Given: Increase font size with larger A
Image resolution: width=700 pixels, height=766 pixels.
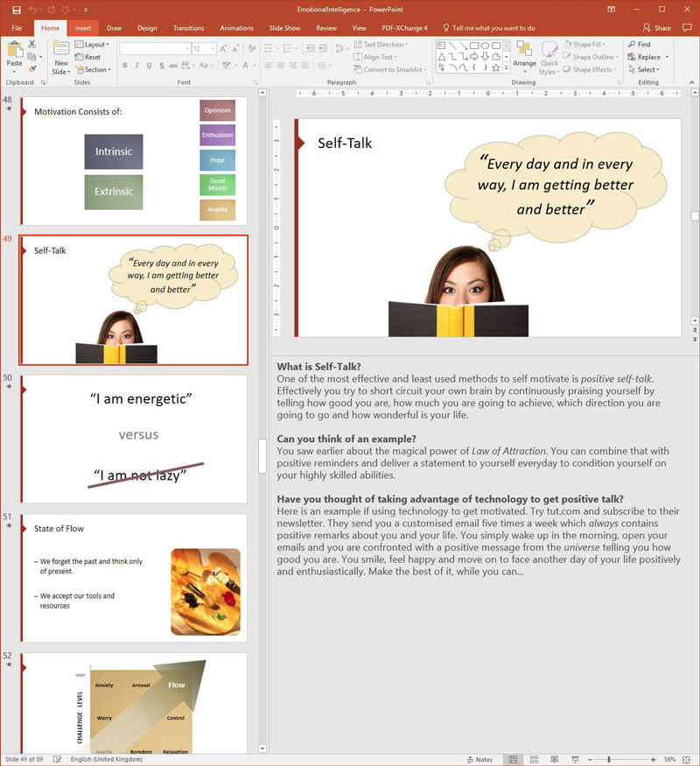Looking at the screenshot, I should 224,49.
